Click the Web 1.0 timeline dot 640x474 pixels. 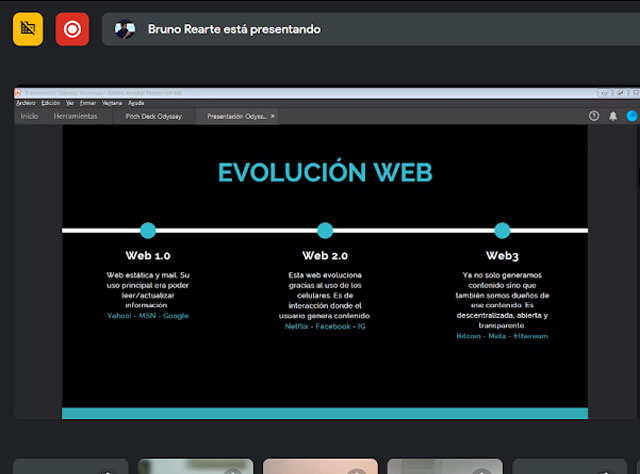click(148, 230)
